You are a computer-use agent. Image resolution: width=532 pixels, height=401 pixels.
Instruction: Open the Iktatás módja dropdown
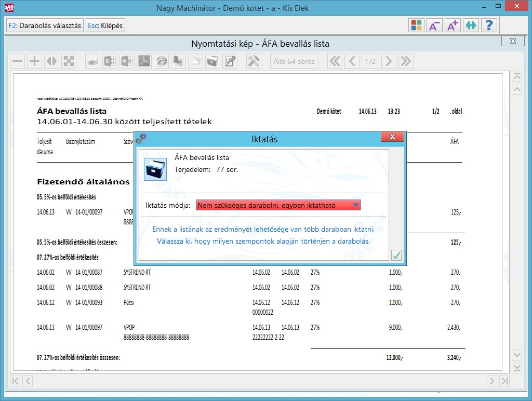(x=278, y=205)
